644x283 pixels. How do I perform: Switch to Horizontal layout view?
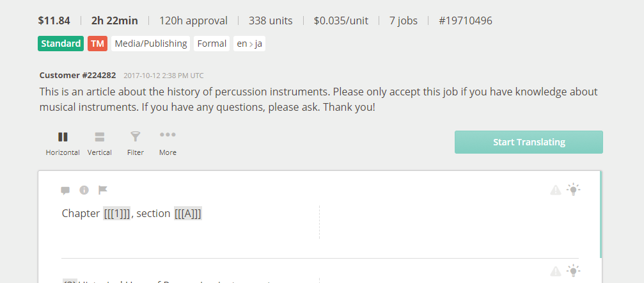(x=63, y=143)
